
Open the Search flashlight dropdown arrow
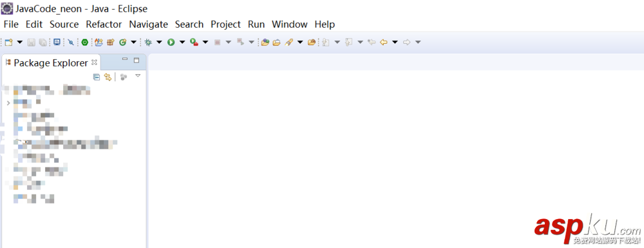tap(300, 42)
